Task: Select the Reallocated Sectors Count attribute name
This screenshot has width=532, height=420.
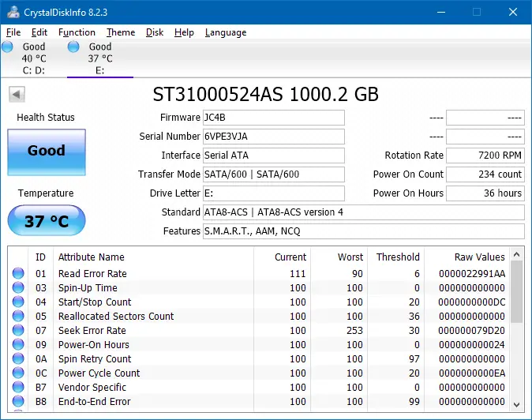Action: [116, 317]
